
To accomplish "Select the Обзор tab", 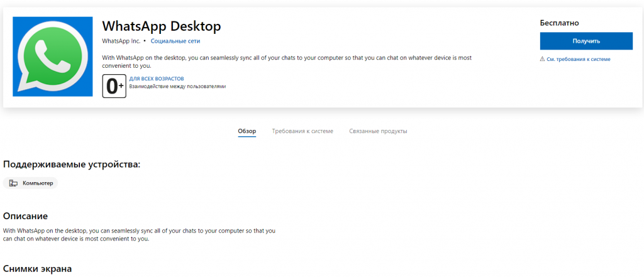I will pyautogui.click(x=247, y=131).
